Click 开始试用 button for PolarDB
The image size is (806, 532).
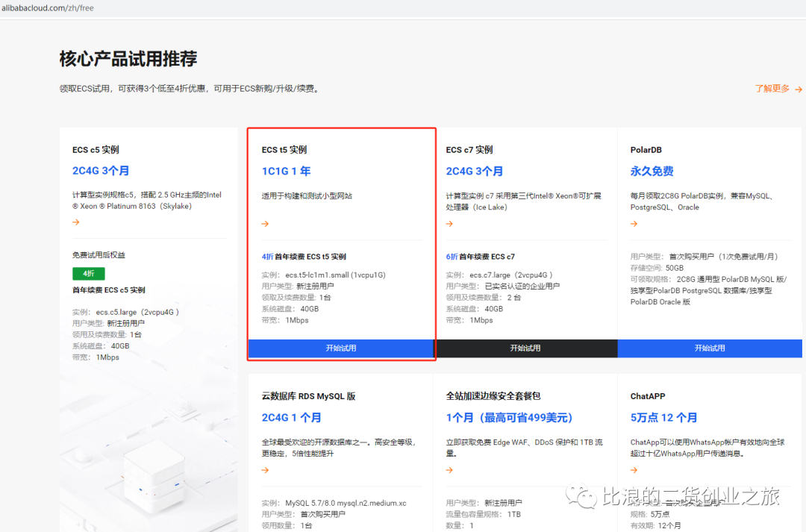tap(710, 348)
